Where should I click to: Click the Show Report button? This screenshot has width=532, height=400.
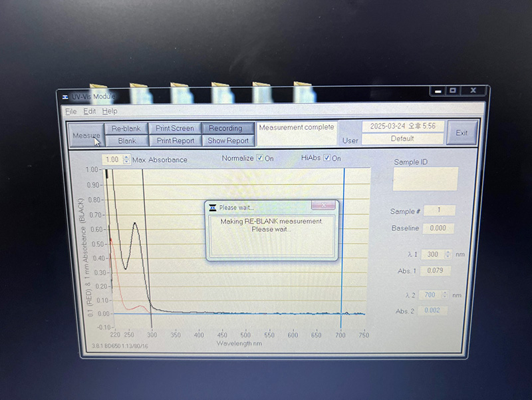pos(227,140)
